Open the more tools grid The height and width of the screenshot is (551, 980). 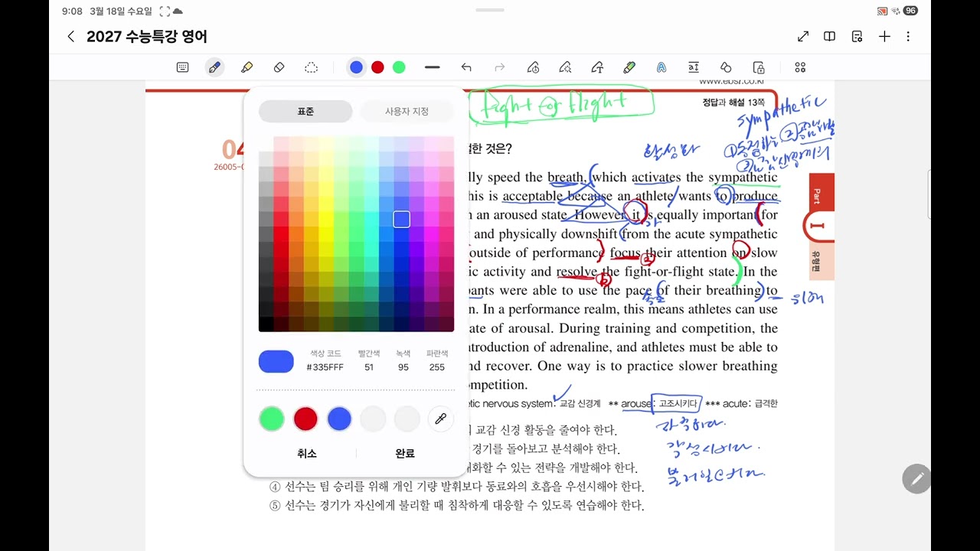tap(800, 67)
